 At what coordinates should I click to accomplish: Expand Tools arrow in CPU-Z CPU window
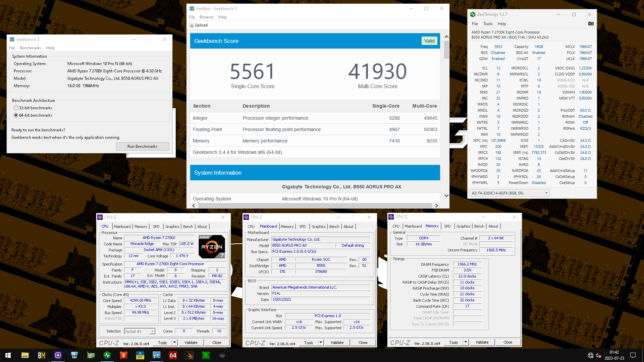click(174, 343)
